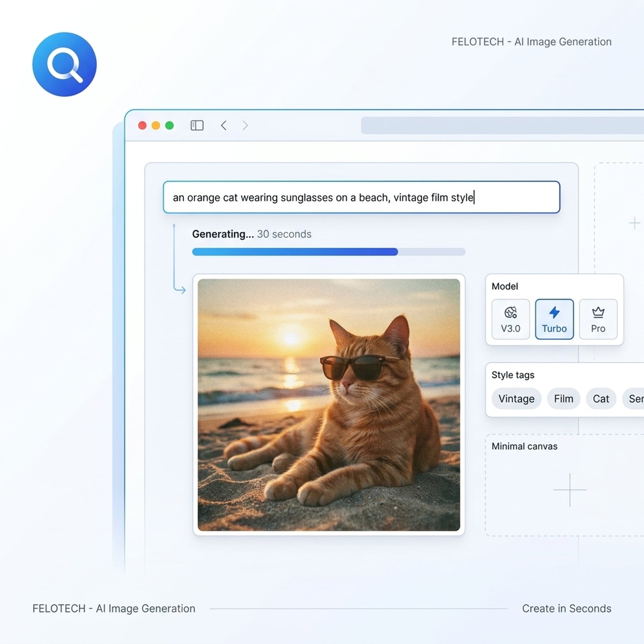Open the generated cat beach image
Image resolution: width=644 pixels, height=644 pixels.
click(329, 405)
